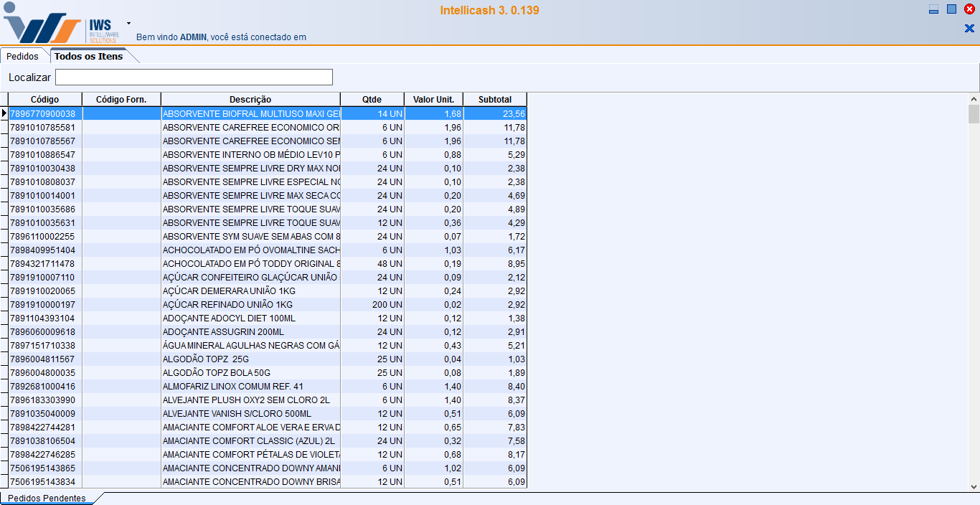Click ALMOFARIZ LINOX COMUM REF. 41
Image resolution: width=980 pixels, height=505 pixels.
(251, 386)
